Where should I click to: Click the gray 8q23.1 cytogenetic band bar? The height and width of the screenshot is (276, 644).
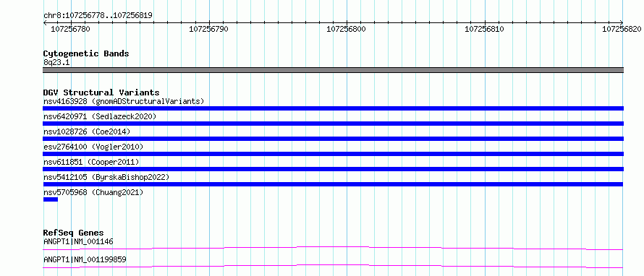point(333,70)
